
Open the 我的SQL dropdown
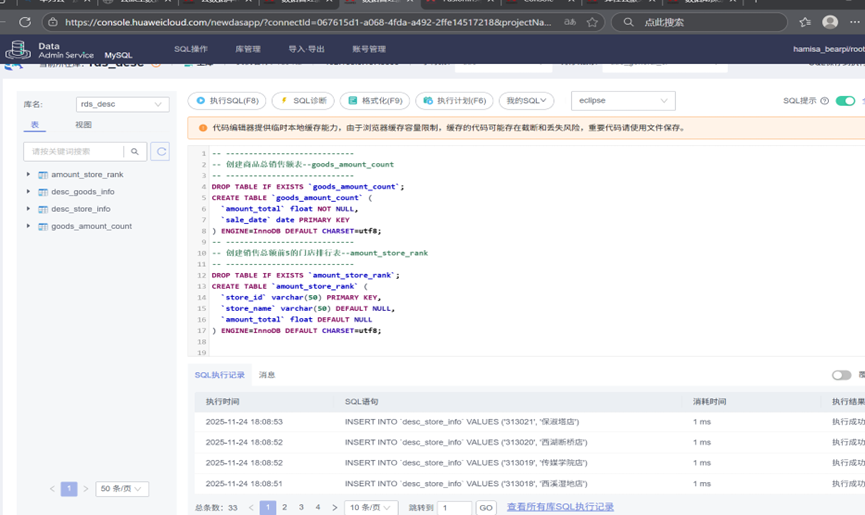tap(526, 101)
